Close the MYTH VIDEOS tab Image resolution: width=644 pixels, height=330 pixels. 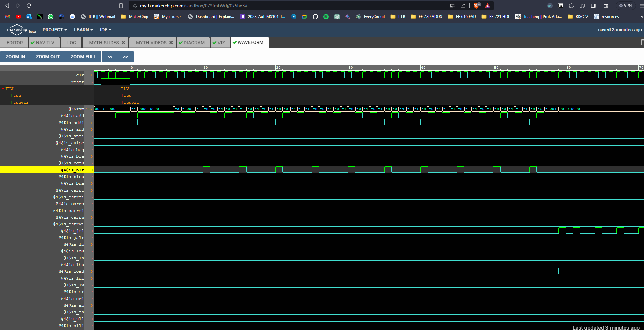[x=171, y=42]
